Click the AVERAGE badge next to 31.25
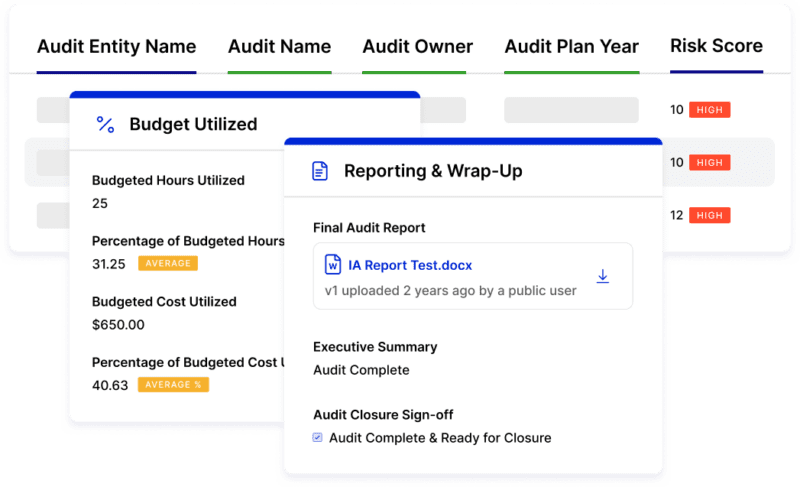800x487 pixels. click(x=168, y=263)
